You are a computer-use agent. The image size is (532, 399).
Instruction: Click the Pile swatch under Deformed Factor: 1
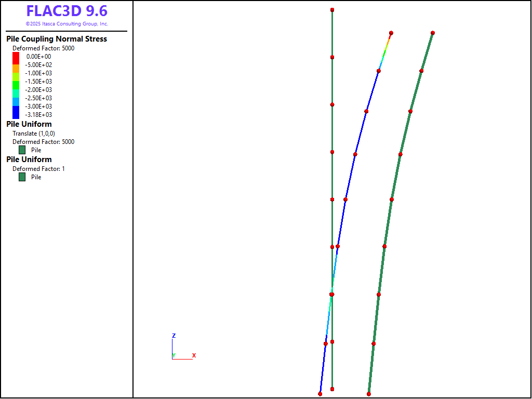[22, 177]
